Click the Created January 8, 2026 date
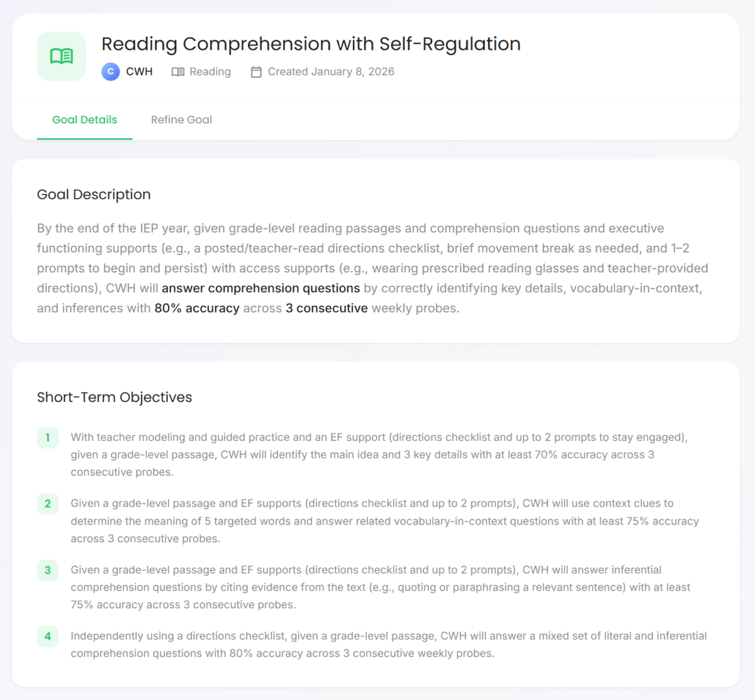This screenshot has width=755, height=700. click(331, 72)
